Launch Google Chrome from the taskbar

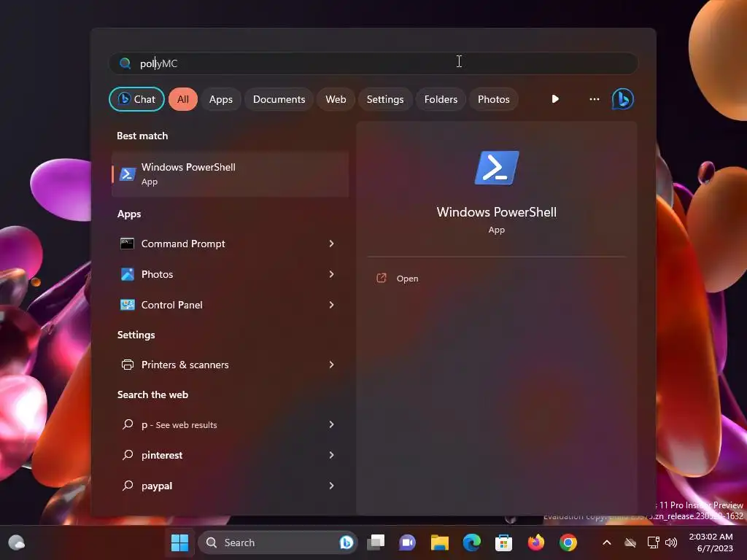568,542
